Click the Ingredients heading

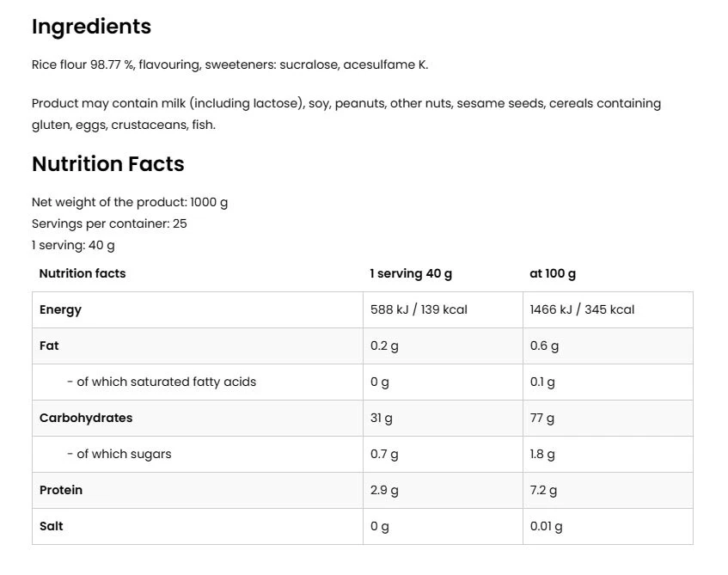91,27
